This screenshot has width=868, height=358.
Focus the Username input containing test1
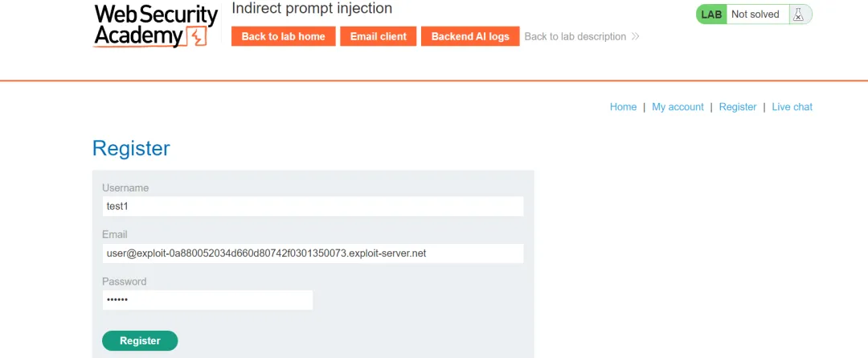coord(313,206)
